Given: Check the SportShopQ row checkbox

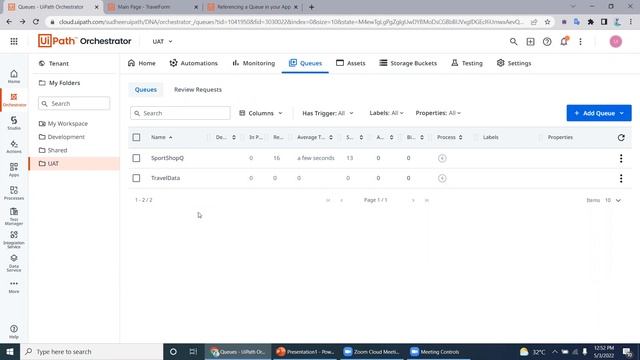Looking at the screenshot, I should pos(136,158).
